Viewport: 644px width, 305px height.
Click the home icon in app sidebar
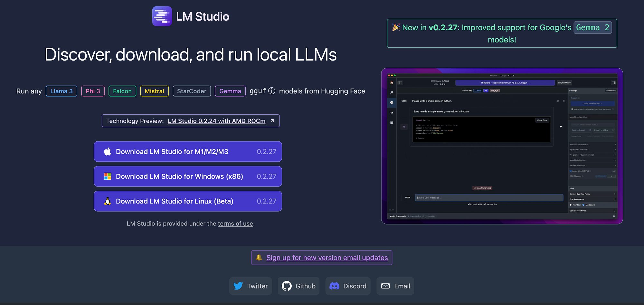(x=392, y=83)
